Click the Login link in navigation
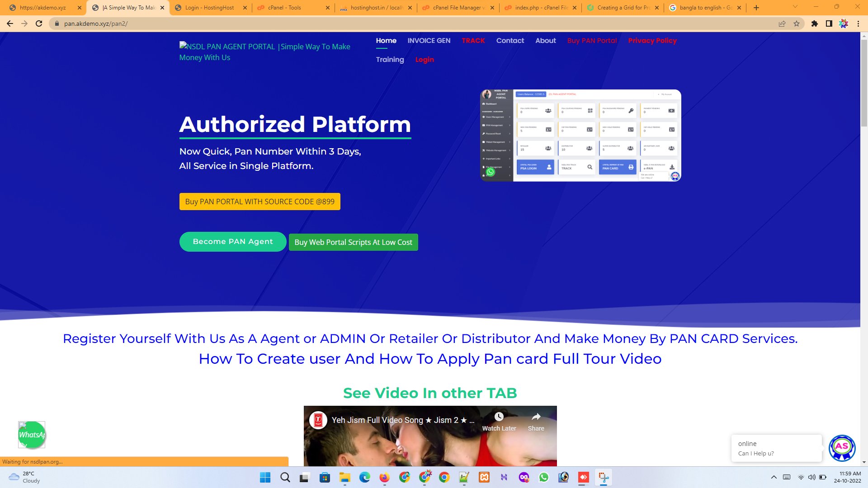 pyautogui.click(x=425, y=60)
